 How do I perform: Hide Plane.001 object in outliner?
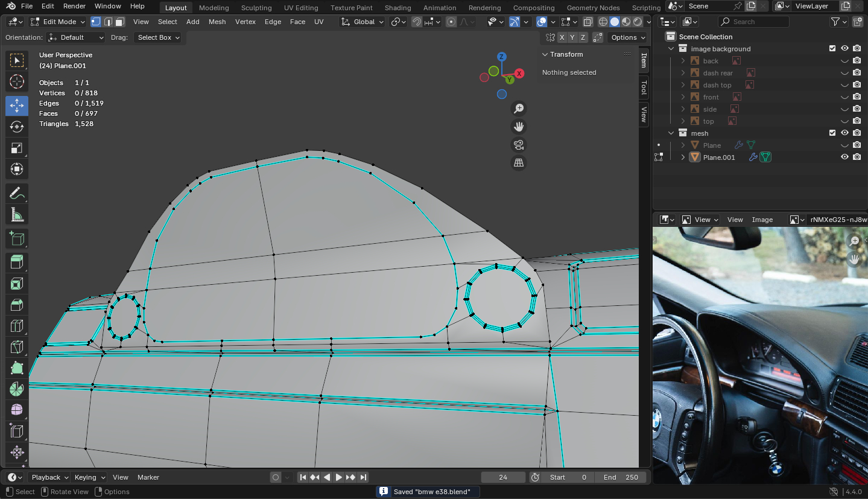pyautogui.click(x=844, y=157)
